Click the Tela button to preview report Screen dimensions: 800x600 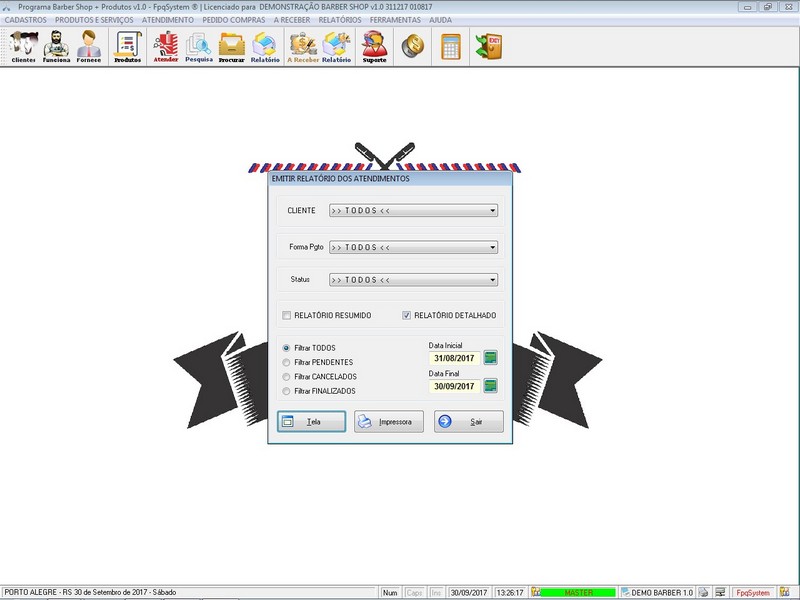point(312,421)
